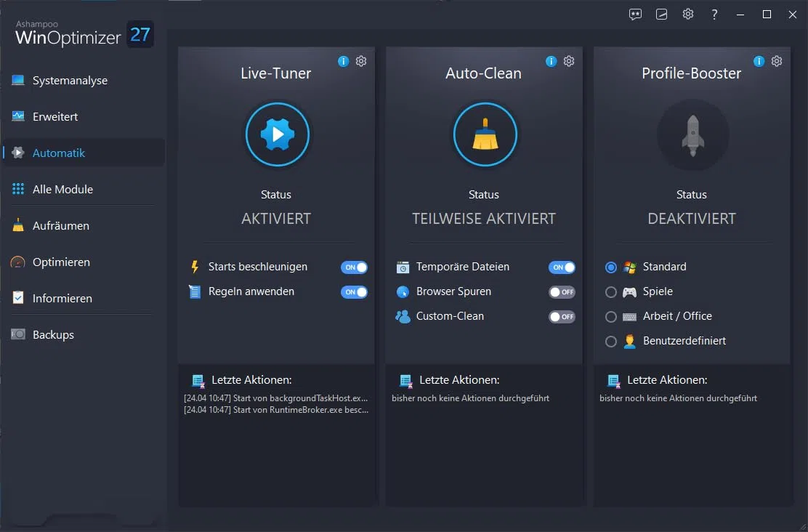Open Backups section
The width and height of the screenshot is (808, 532).
84,334
